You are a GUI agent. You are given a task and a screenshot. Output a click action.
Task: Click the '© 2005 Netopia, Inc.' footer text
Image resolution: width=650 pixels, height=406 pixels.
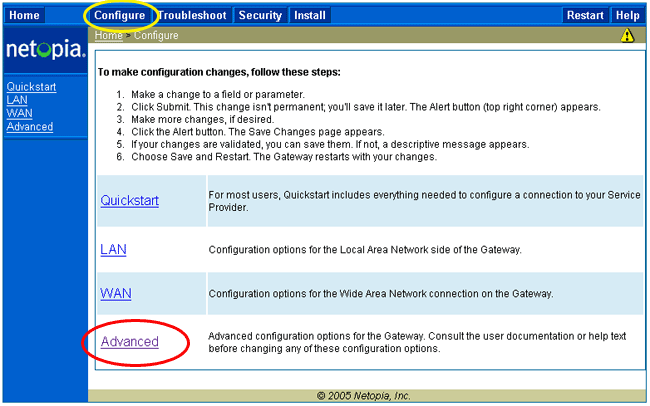pos(364,396)
